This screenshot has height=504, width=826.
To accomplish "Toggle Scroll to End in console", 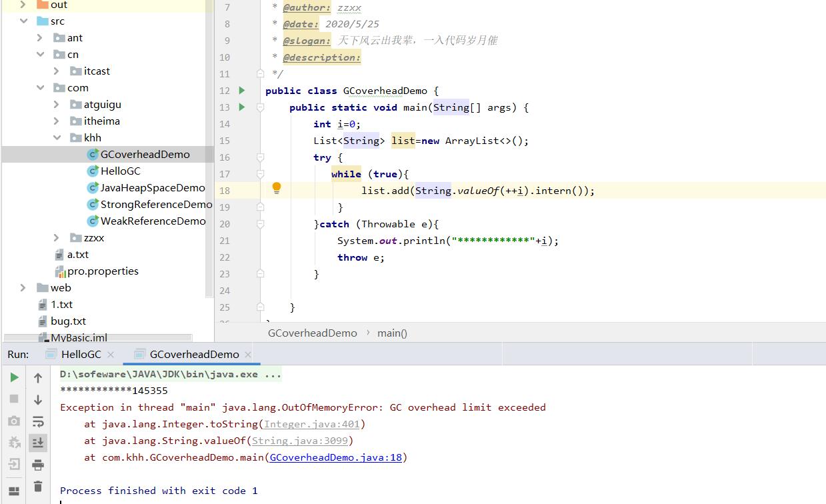I will [38, 443].
